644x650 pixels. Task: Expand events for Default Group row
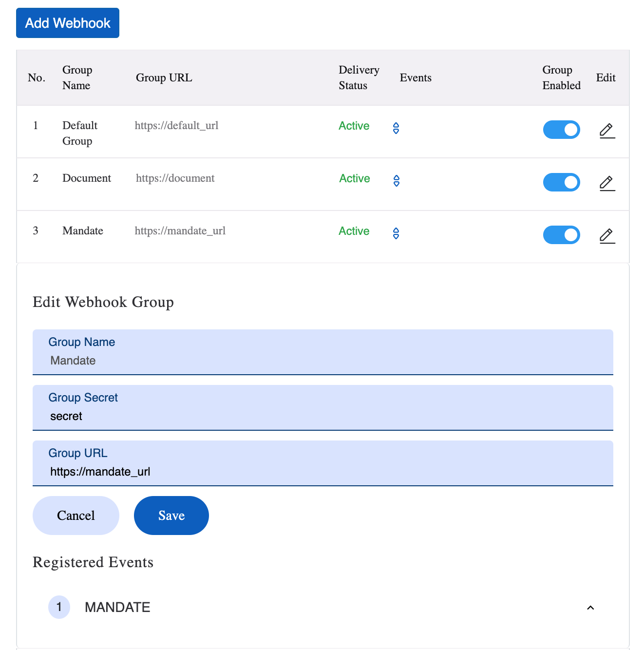point(396,128)
